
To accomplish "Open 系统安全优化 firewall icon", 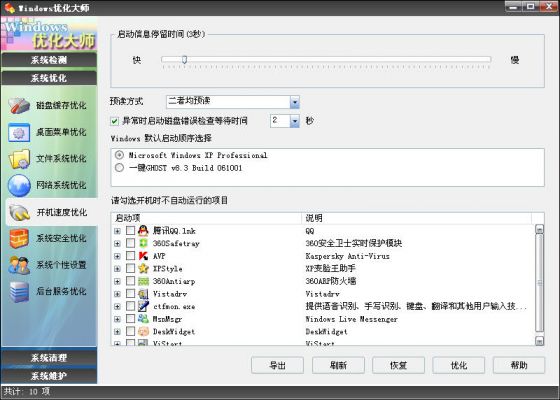I will pyautogui.click(x=19, y=238).
